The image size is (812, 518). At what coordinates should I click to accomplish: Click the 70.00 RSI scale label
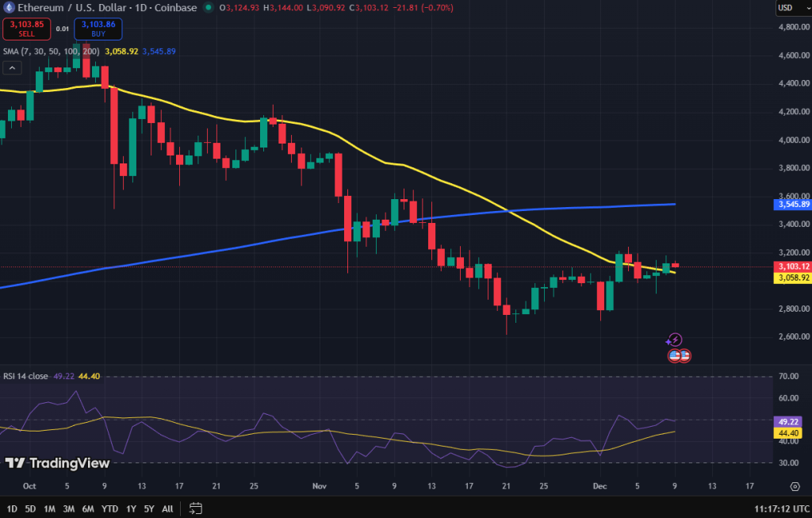tap(789, 376)
